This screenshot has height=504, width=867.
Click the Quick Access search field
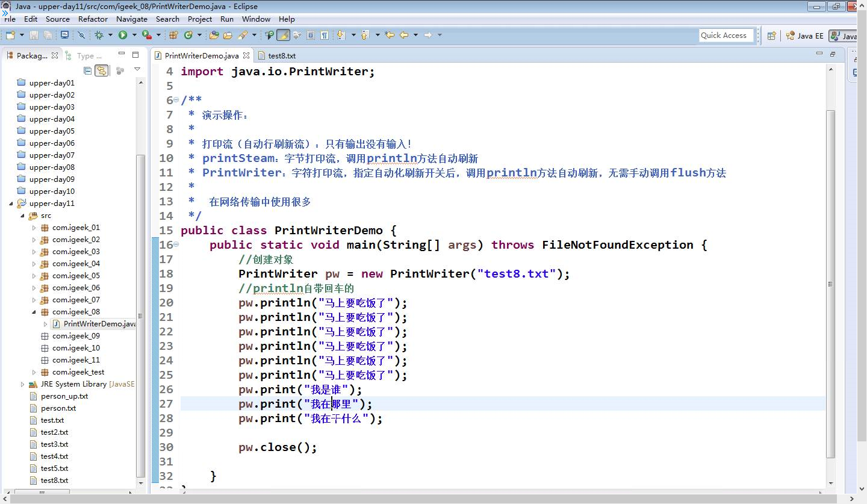(727, 36)
